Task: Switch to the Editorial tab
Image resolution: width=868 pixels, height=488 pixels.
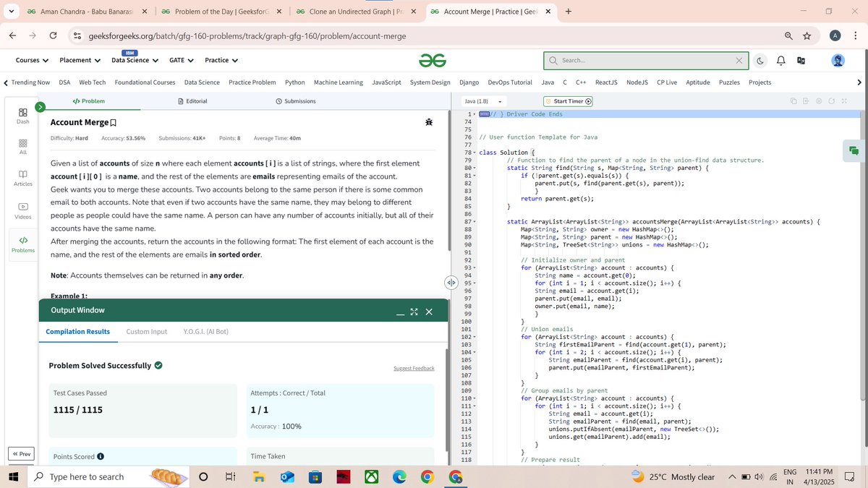Action: (x=192, y=101)
